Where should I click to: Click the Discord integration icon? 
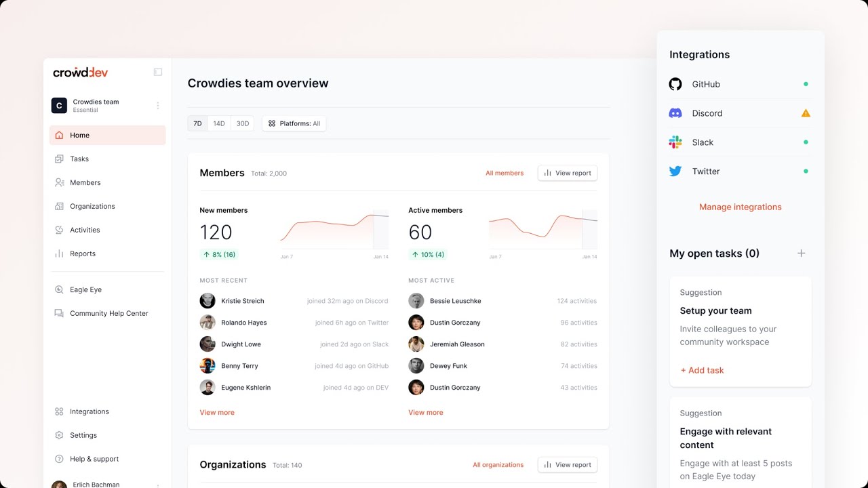675,113
